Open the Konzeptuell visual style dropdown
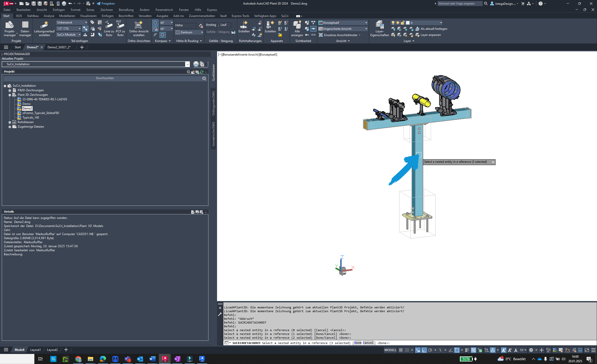Image resolution: width=597 pixels, height=364 pixels. coord(343,23)
